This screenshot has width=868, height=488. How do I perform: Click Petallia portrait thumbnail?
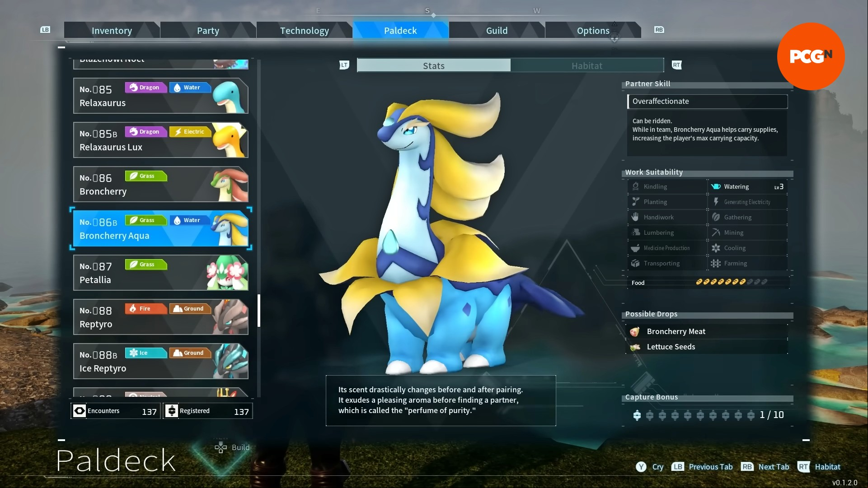click(x=227, y=273)
